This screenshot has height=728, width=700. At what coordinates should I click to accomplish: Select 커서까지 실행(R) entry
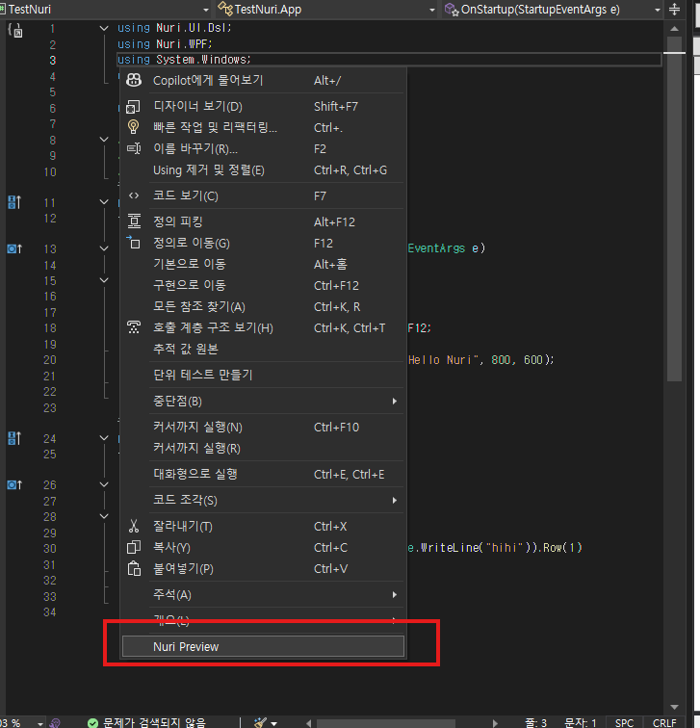point(263,449)
